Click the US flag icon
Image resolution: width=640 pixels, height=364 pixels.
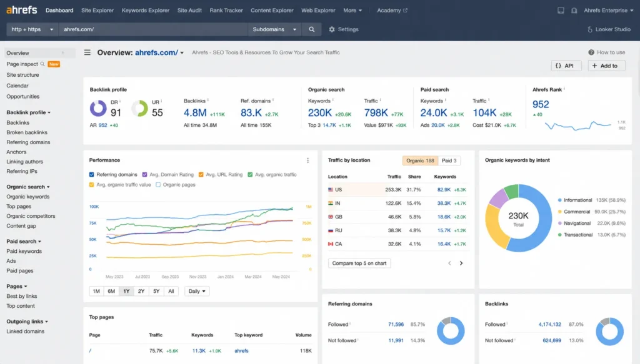331,190
